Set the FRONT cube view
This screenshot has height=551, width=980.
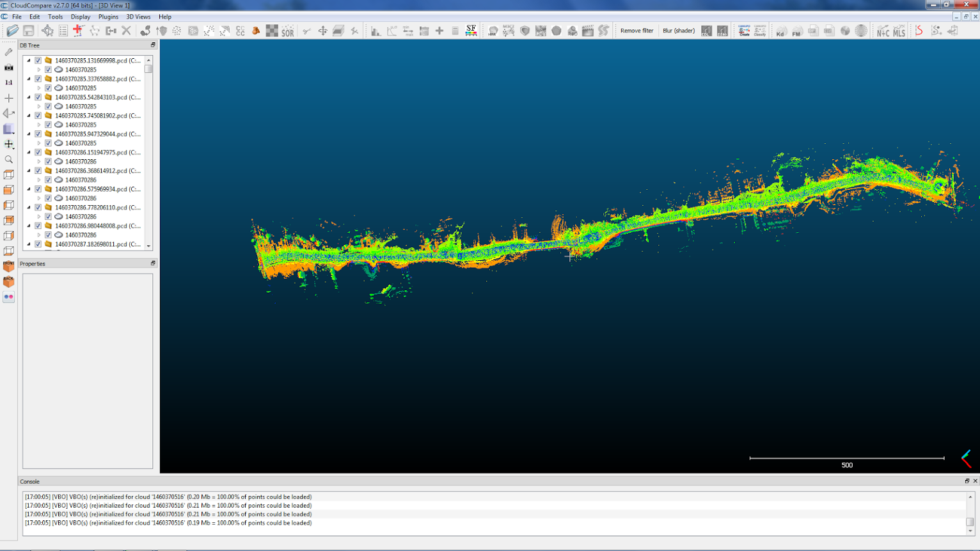(8, 266)
